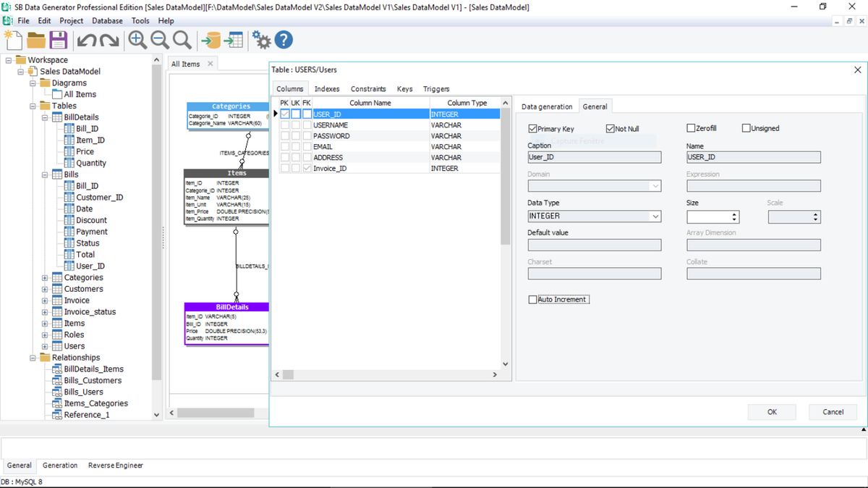
Task: Switch to the Indexes tab
Action: click(327, 88)
